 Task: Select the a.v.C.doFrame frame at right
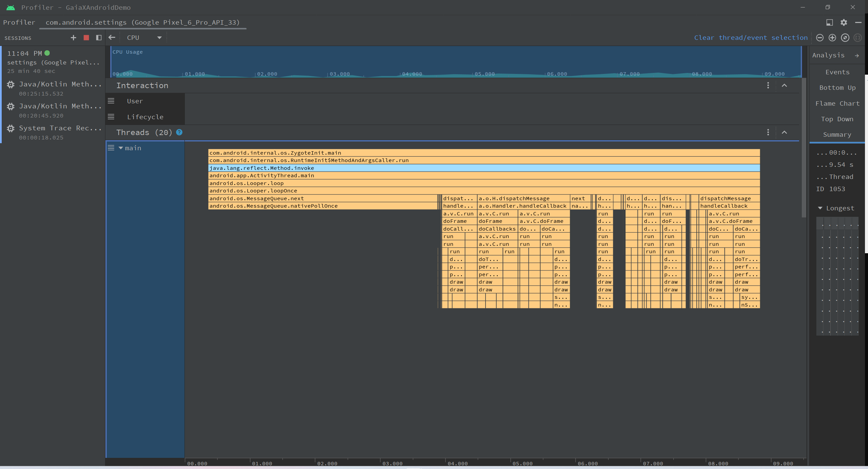[733, 221]
